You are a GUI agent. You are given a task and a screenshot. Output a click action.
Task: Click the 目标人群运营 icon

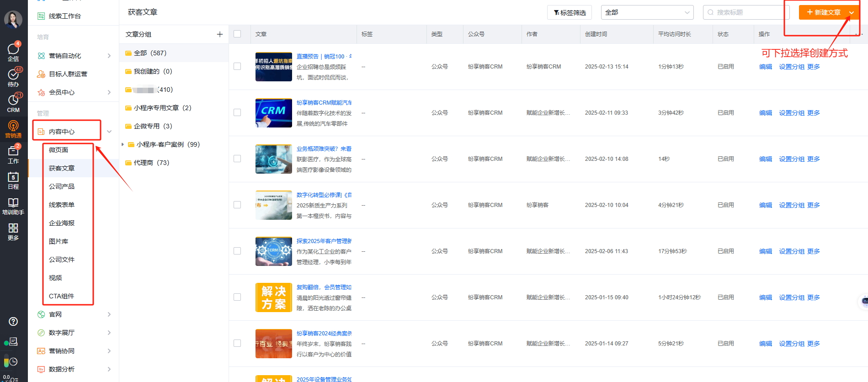coord(41,74)
